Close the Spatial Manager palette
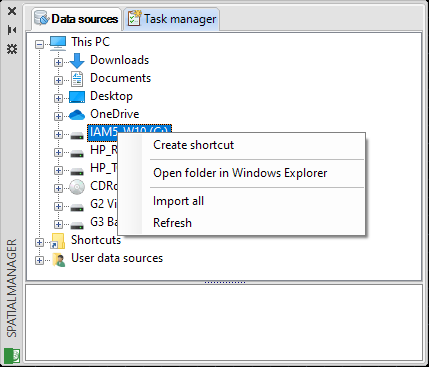Screen dimensions: 429x367 (12, 11)
